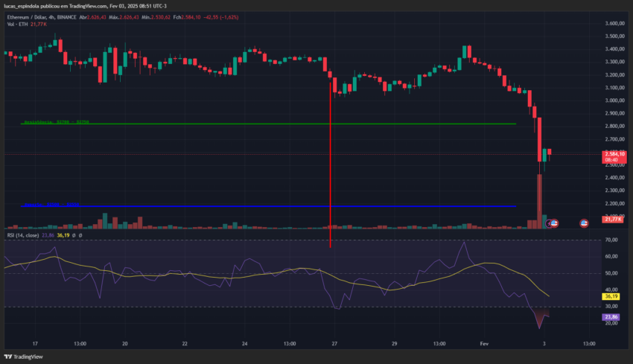The height and width of the screenshot is (364, 633).
Task: Click the 2.300,00 price axis label
Action: [615, 191]
